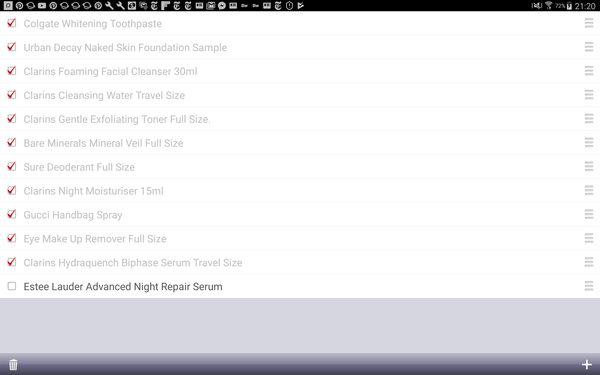
Task: Tap reorder handle for Eye Make Up Remover
Action: tap(589, 238)
